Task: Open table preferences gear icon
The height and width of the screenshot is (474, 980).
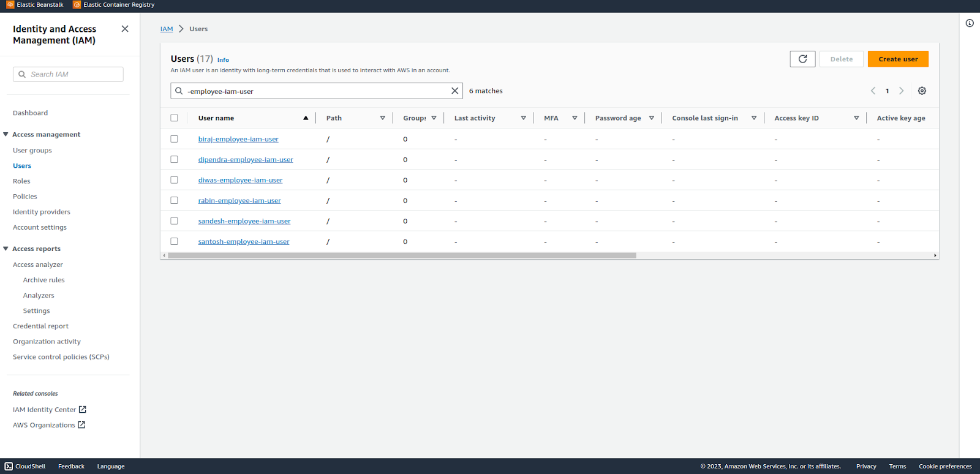Action: pyautogui.click(x=922, y=91)
